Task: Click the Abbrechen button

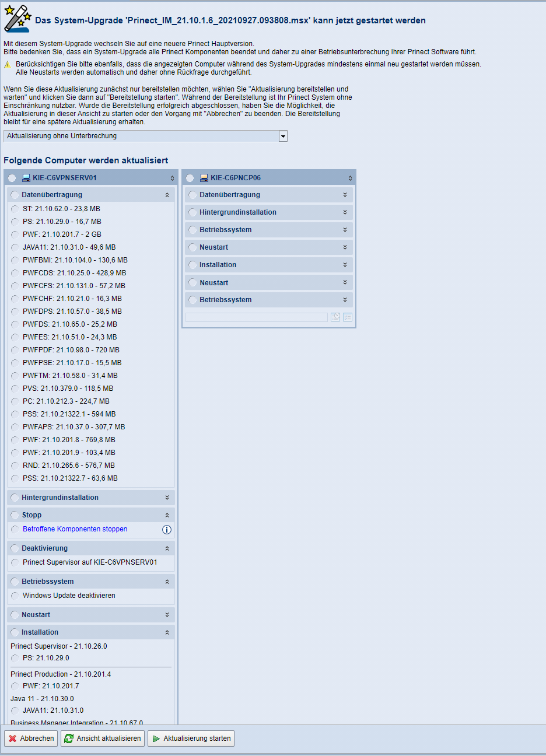Action: [32, 738]
